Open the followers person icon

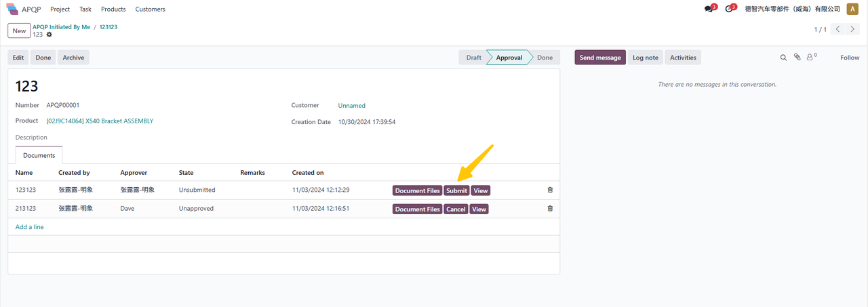[x=810, y=58]
